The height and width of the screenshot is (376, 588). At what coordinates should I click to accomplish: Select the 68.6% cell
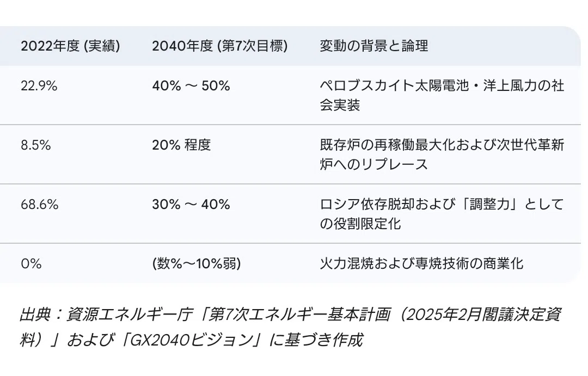39,205
